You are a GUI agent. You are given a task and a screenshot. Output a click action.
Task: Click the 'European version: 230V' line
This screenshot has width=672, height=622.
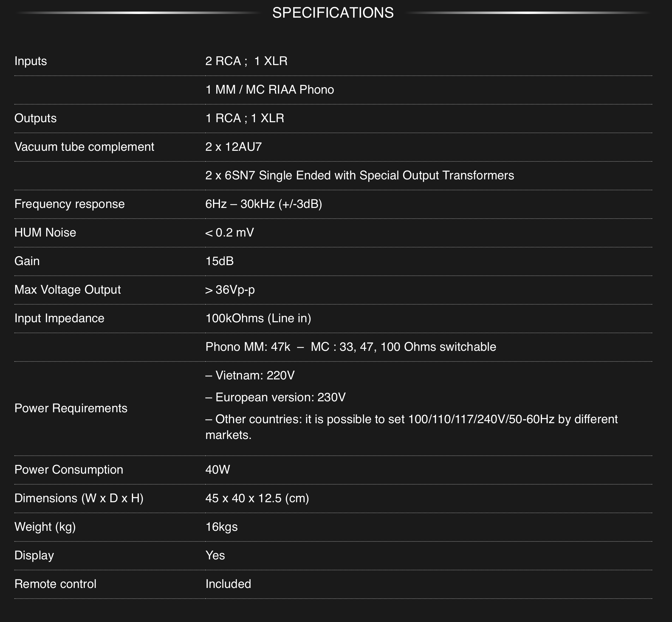276,397
